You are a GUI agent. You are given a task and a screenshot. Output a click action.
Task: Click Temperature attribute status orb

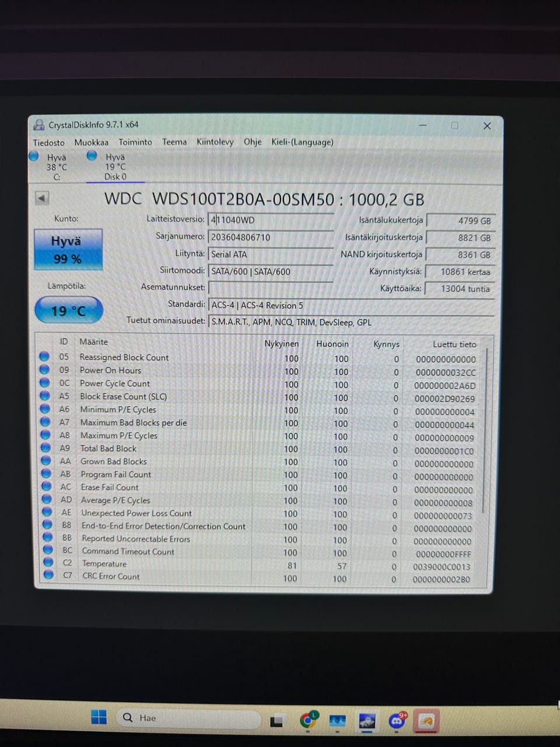click(x=48, y=563)
